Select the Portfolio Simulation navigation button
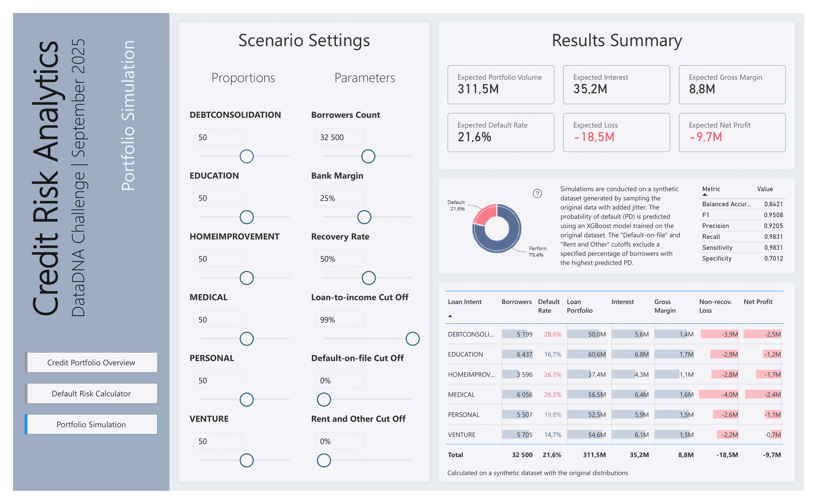This screenshot has width=817, height=504. pyautogui.click(x=91, y=424)
